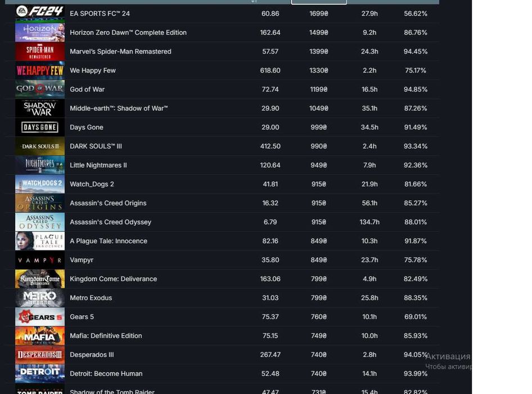Click the 999₴ Days Gone price
Viewport: 532px width, 394px height.
(x=319, y=127)
